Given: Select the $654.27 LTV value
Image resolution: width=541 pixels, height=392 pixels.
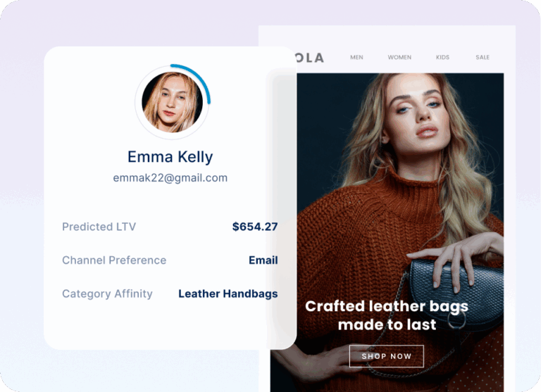Looking at the screenshot, I should coord(255,227).
